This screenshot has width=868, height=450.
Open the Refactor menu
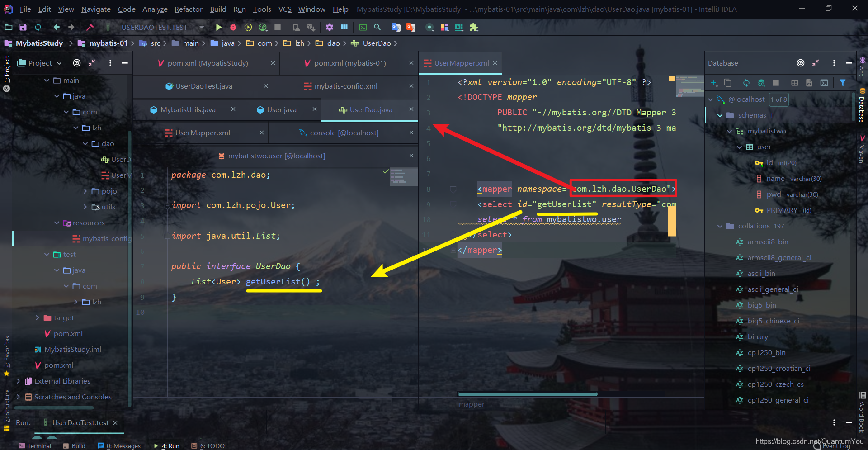pos(188,9)
